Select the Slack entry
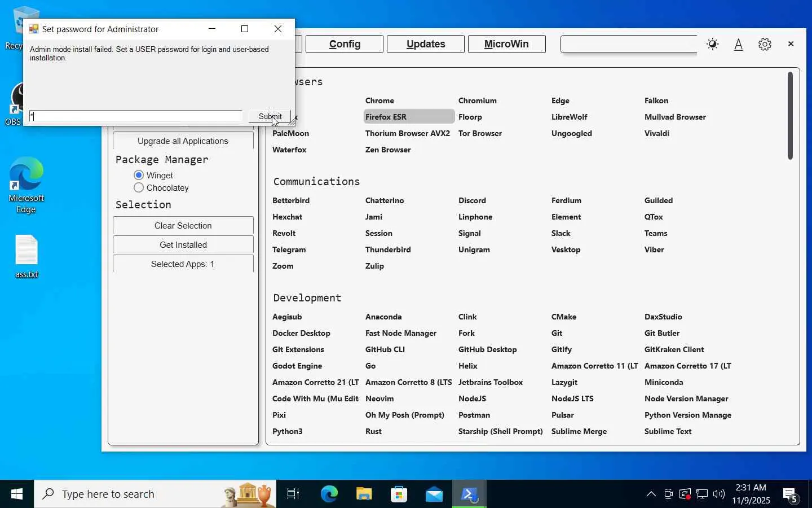Image resolution: width=812 pixels, height=508 pixels. tap(561, 233)
